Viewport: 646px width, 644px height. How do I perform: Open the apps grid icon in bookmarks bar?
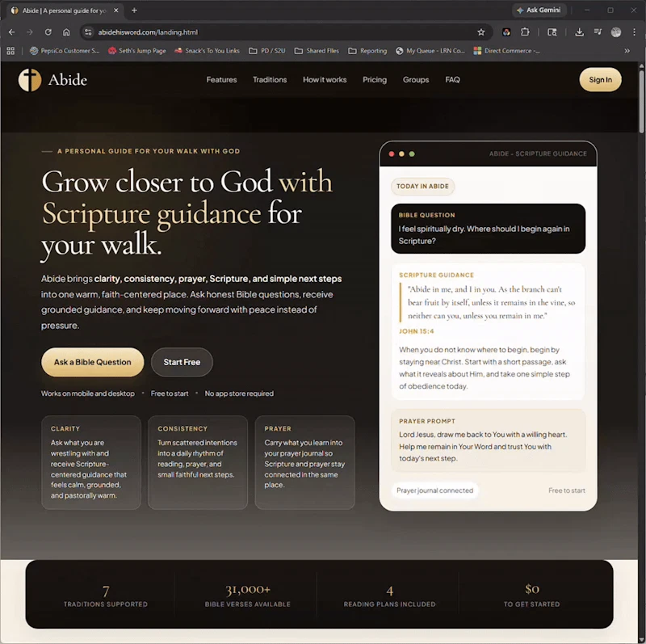coord(10,51)
